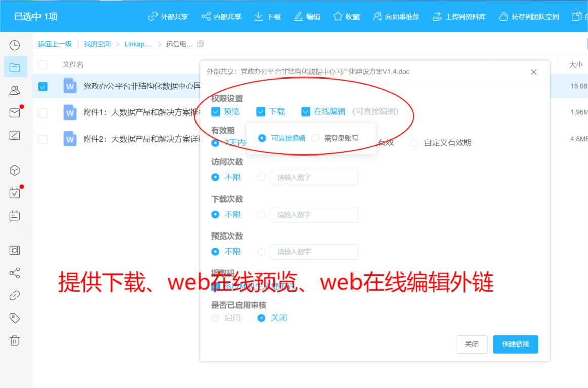
Task: Select the 需登录账号 radio option
Action: (x=316, y=138)
